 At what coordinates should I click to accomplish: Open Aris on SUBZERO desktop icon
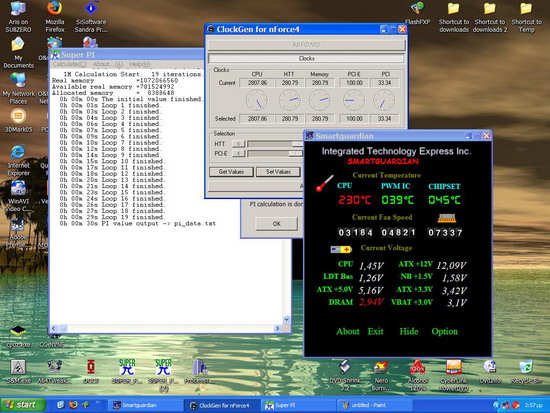pos(18,16)
